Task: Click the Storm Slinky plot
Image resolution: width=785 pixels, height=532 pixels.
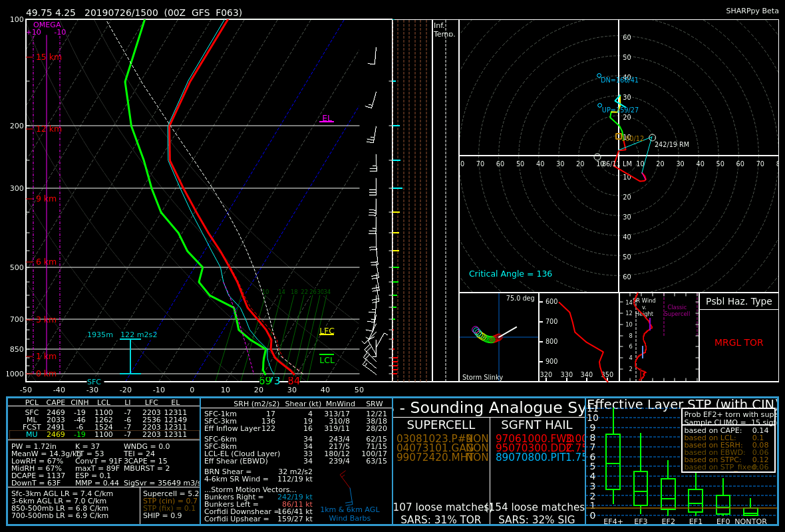Action: [499, 337]
